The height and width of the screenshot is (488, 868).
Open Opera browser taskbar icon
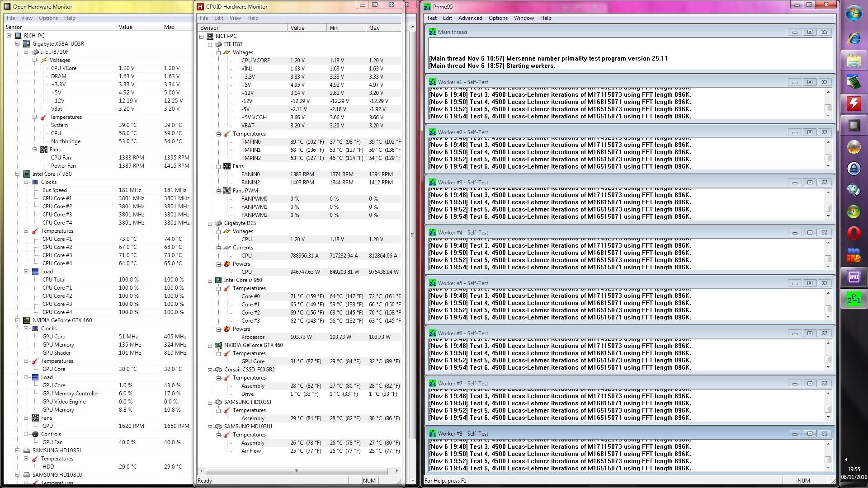tap(854, 234)
